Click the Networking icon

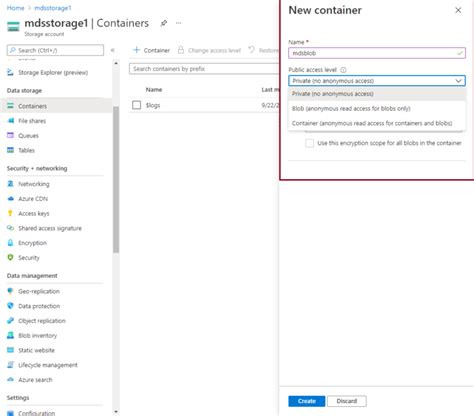coord(10,184)
